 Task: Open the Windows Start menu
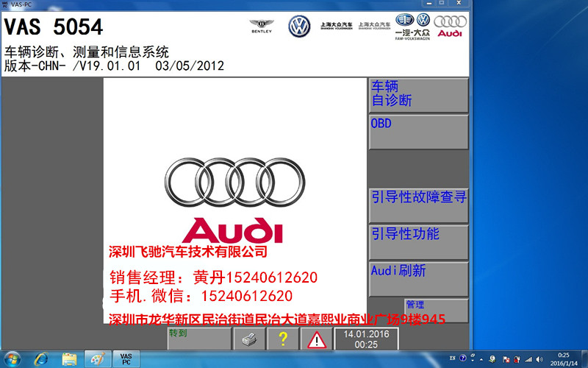coord(13,358)
